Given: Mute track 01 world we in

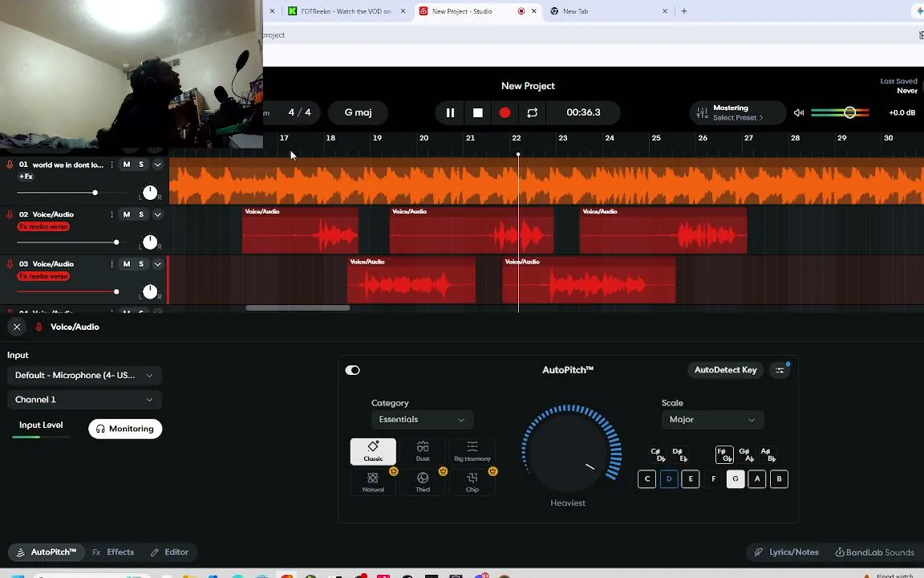Looking at the screenshot, I should click(127, 165).
